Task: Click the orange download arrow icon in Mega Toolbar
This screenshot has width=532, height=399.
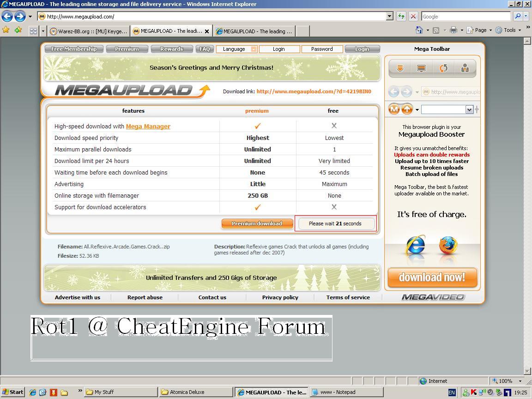Action: point(400,68)
